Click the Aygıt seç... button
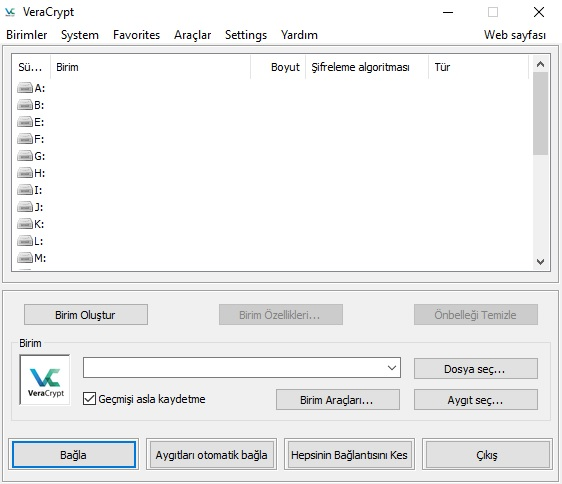Screen dimensions: 562x484 point(476,400)
